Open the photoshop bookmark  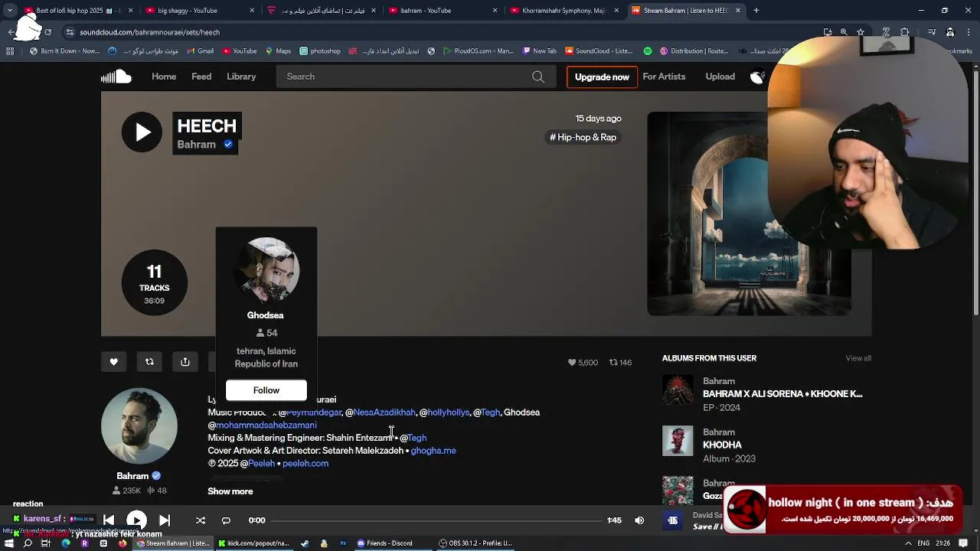point(320,51)
